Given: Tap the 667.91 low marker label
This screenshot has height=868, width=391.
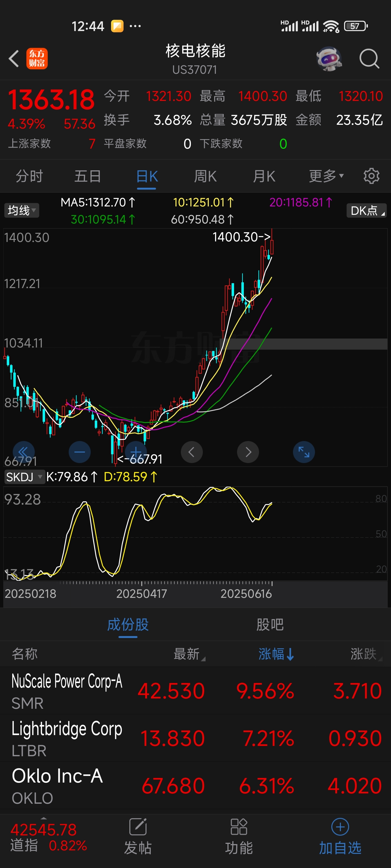Looking at the screenshot, I should (x=140, y=459).
